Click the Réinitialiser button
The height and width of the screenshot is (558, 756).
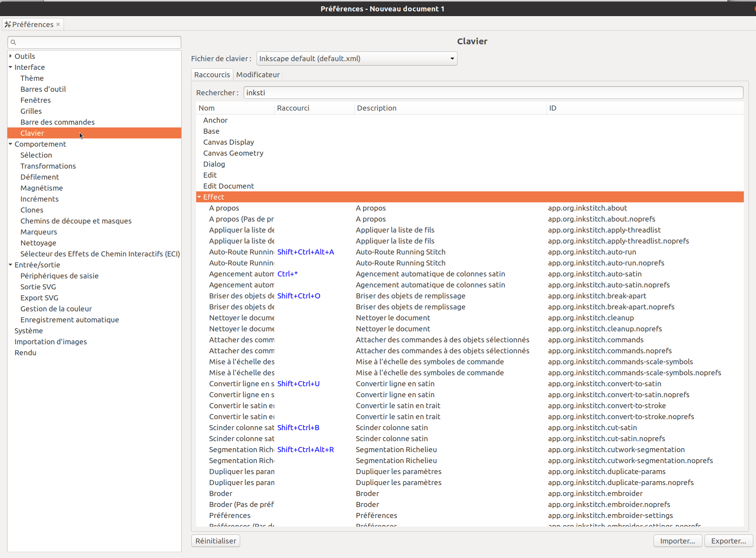click(x=216, y=541)
